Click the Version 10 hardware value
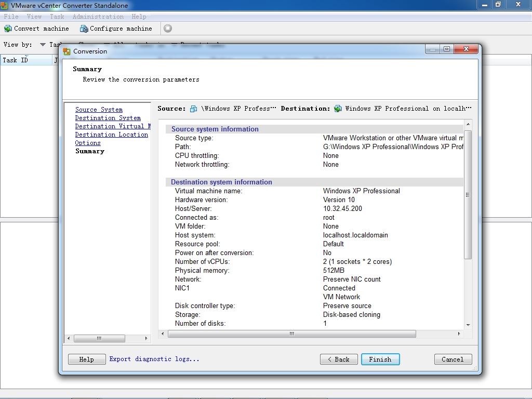This screenshot has height=399, width=532. click(x=339, y=200)
